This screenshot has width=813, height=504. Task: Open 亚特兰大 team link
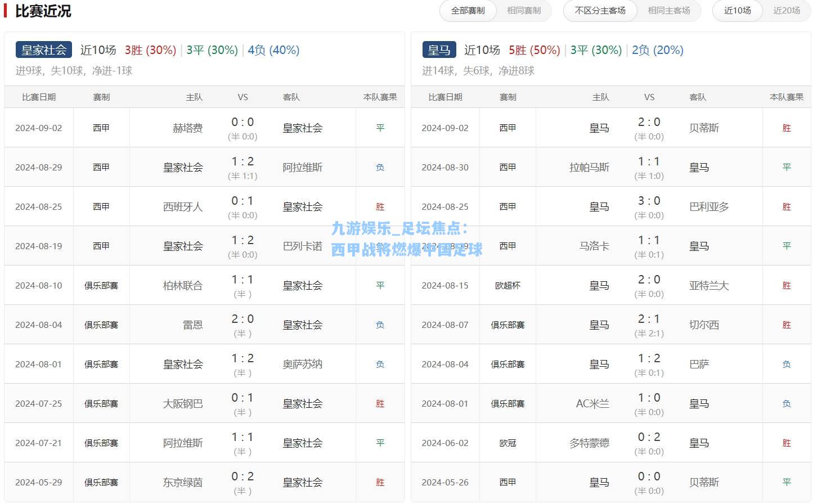coord(709,286)
